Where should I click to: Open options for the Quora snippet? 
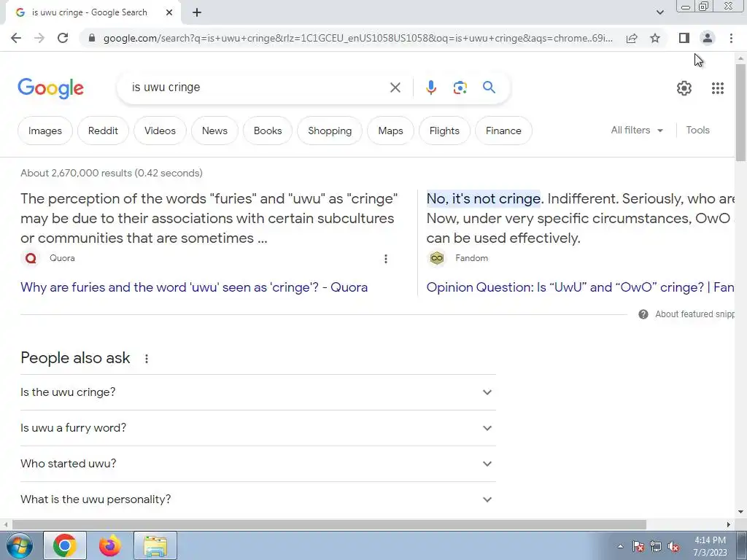pyautogui.click(x=386, y=259)
